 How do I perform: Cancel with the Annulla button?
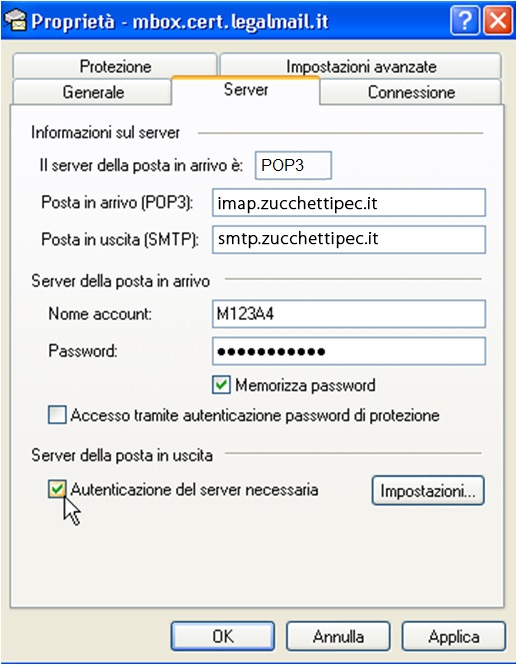[338, 636]
